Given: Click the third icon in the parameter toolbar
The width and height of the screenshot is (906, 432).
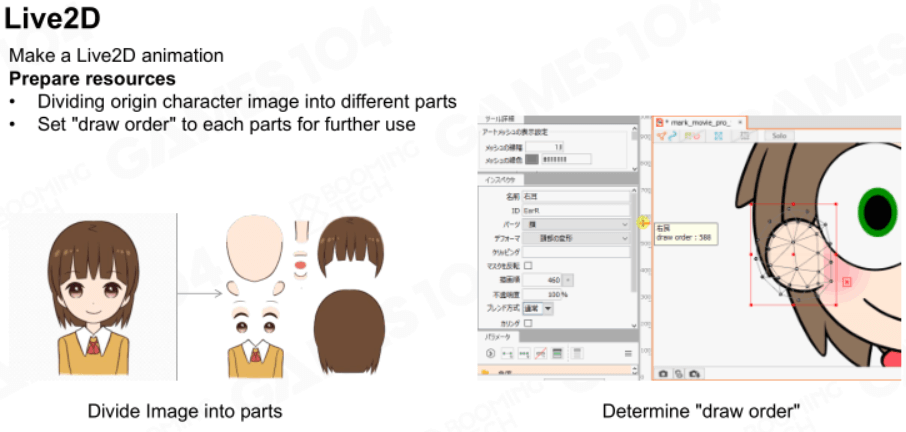Looking at the screenshot, I should (x=525, y=353).
